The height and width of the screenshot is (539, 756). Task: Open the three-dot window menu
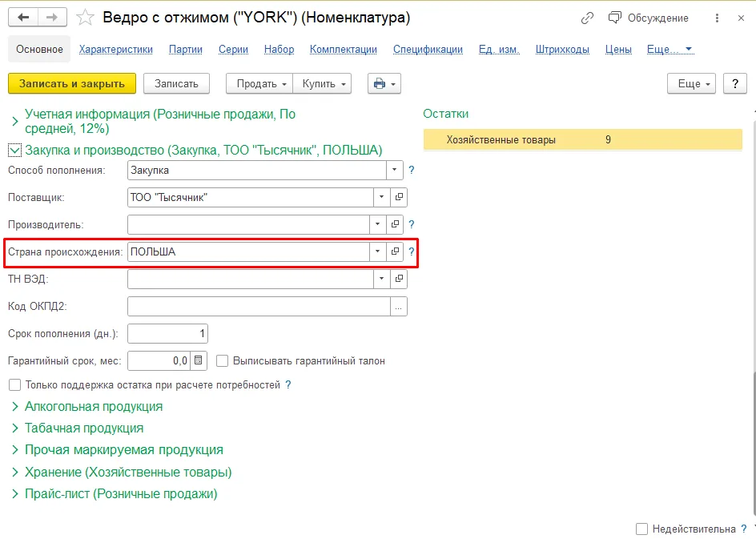(717, 18)
